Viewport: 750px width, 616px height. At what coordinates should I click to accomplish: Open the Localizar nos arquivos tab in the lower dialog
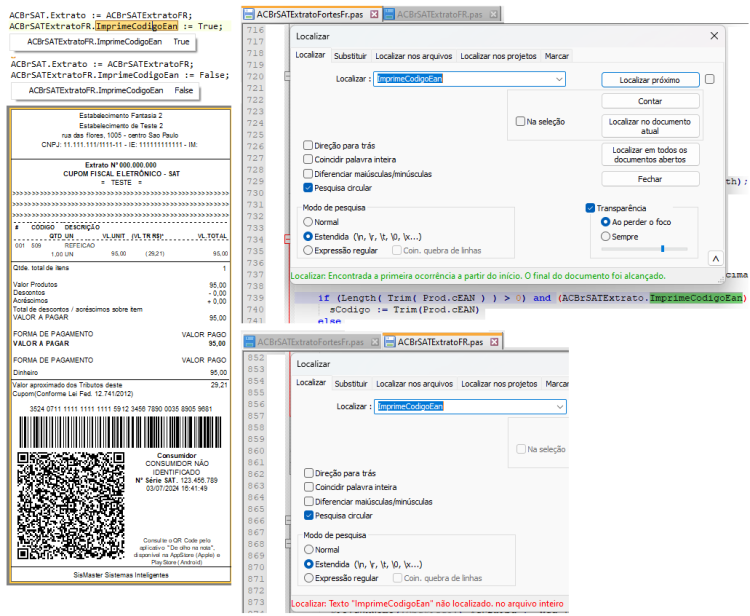click(414, 384)
